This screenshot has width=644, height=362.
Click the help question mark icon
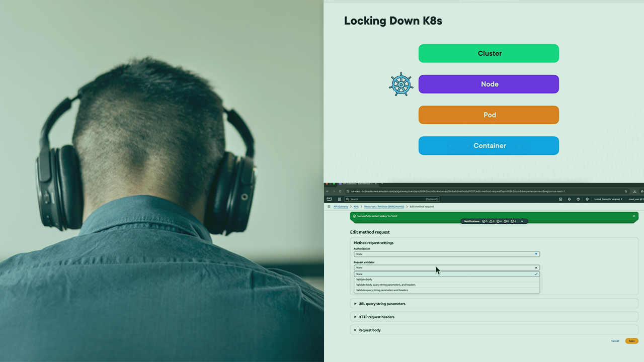click(578, 199)
